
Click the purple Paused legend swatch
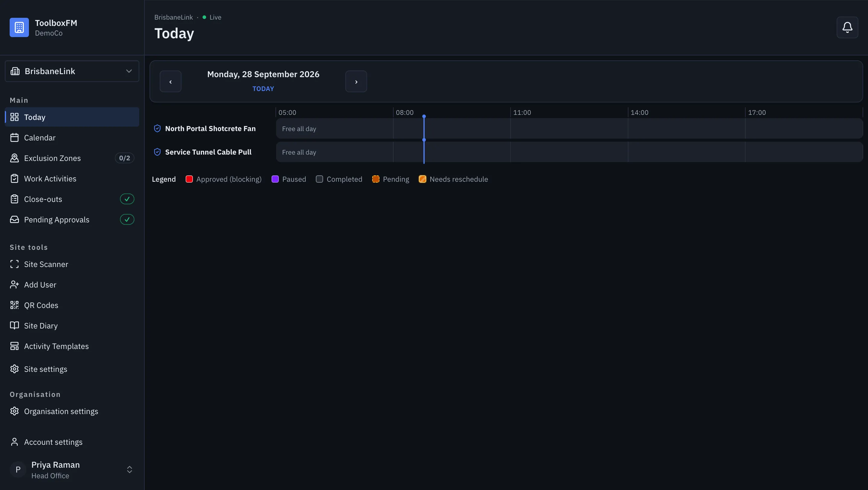pyautogui.click(x=275, y=179)
